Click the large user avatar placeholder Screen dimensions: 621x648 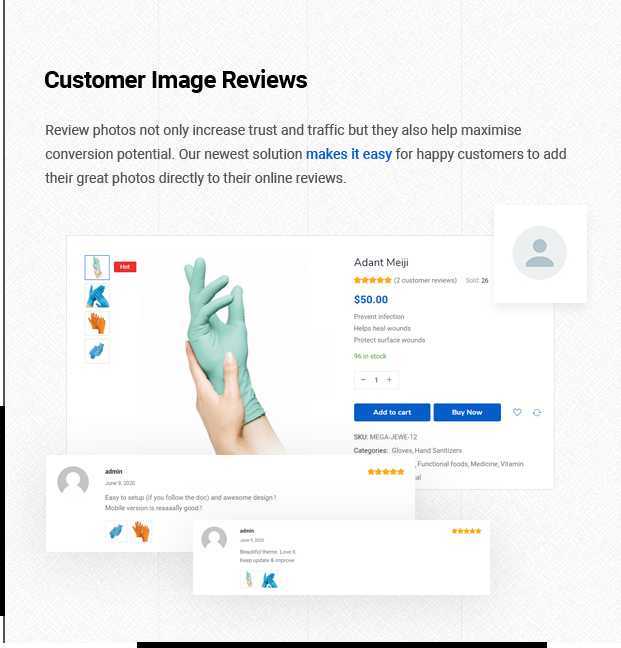(539, 253)
